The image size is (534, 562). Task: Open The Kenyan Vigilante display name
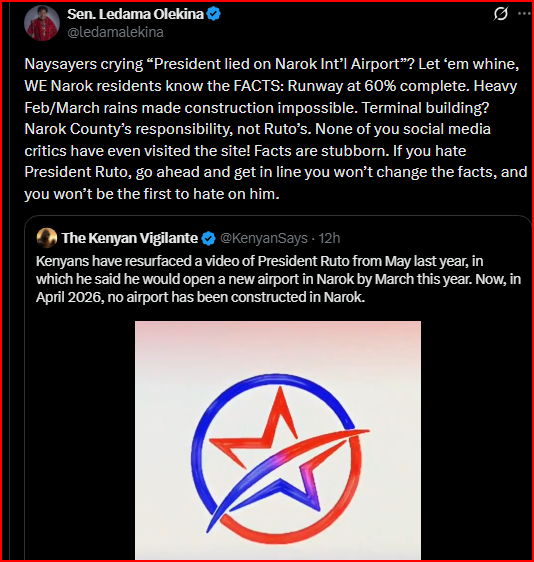[x=130, y=238]
